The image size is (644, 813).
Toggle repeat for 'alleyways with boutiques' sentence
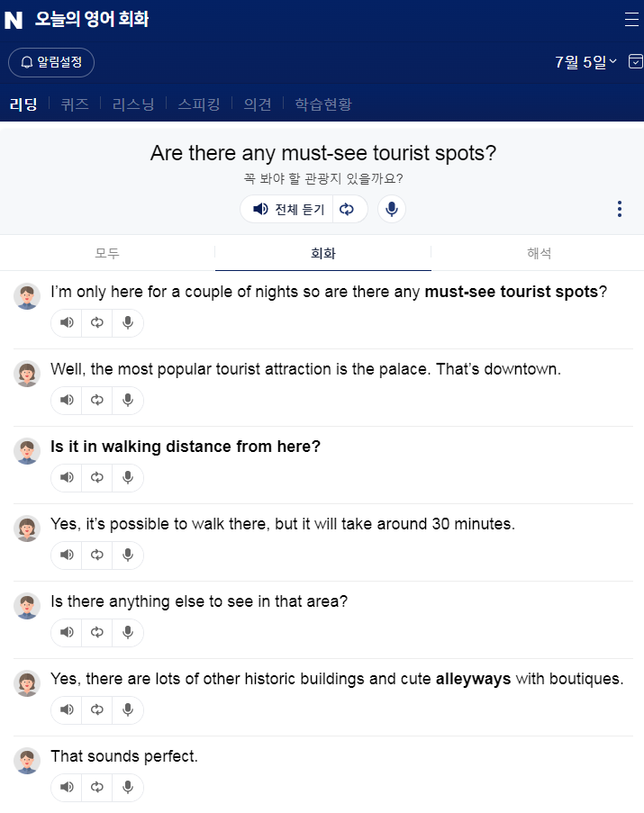(97, 709)
